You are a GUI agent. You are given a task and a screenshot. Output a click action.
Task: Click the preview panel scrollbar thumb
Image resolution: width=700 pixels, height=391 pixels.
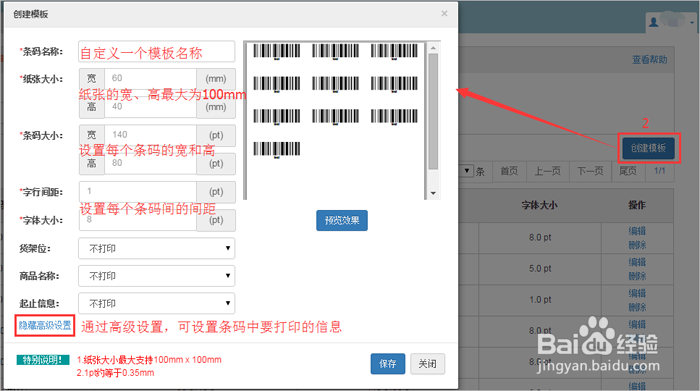(x=433, y=112)
